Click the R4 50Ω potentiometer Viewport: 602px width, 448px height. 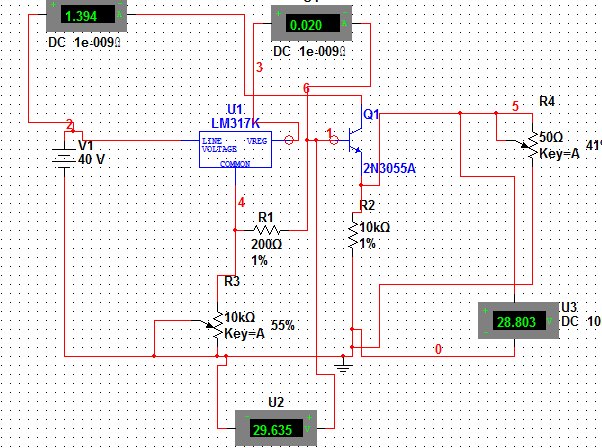531,145
